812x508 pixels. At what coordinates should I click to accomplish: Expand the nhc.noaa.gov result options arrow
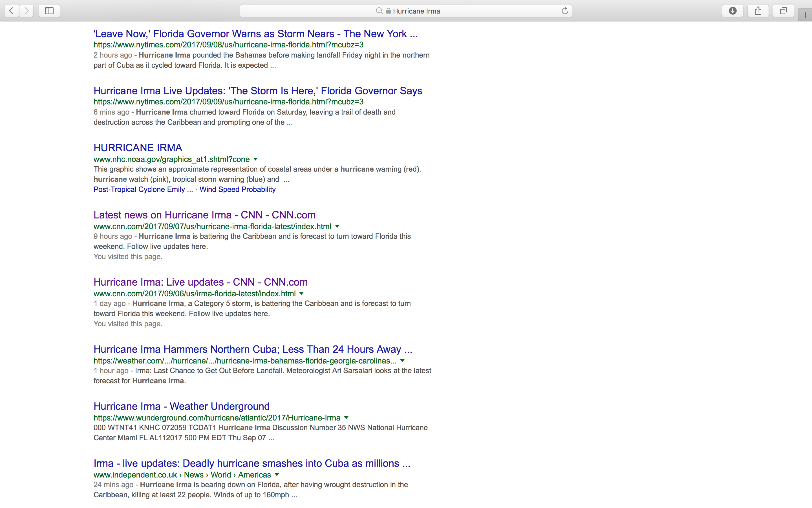tap(255, 159)
